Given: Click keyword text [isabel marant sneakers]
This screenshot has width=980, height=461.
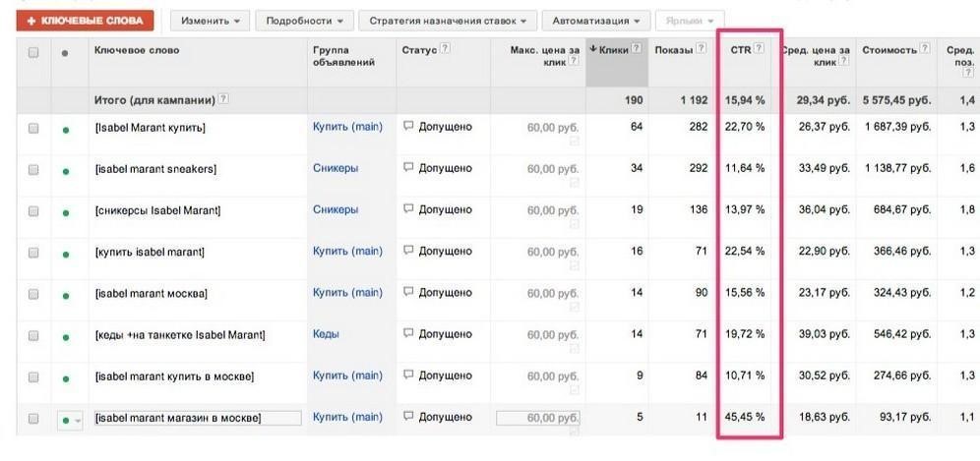Looking at the screenshot, I should [155, 169].
